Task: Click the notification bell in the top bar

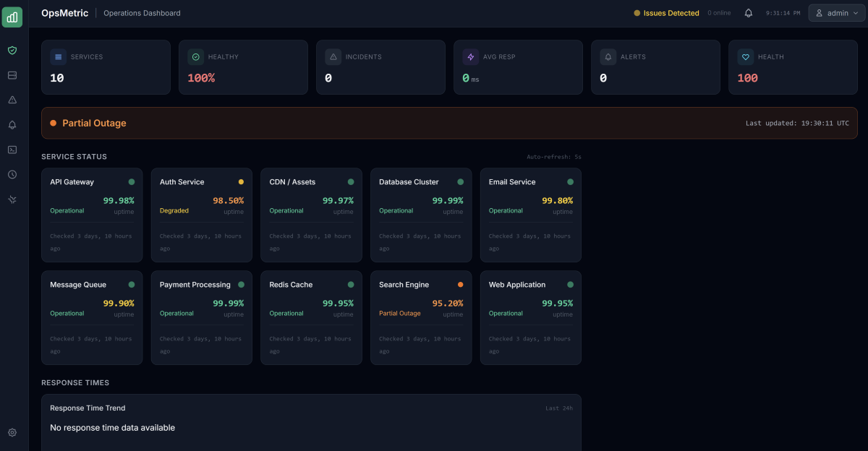Action: pyautogui.click(x=748, y=12)
